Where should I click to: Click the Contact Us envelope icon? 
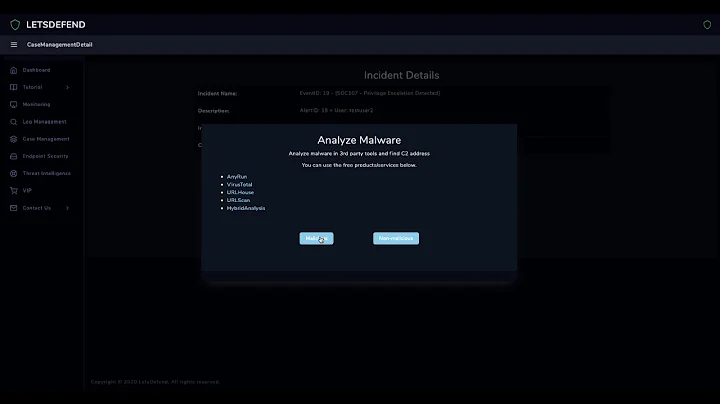(x=13, y=208)
